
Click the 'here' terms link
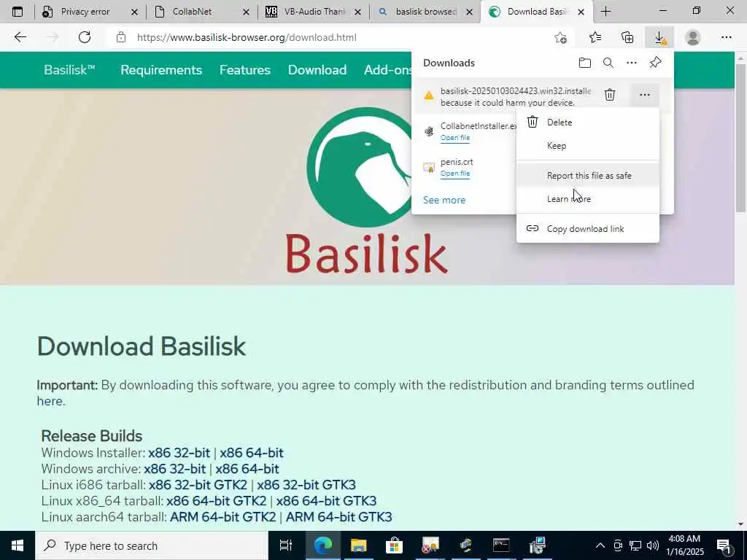(50, 402)
